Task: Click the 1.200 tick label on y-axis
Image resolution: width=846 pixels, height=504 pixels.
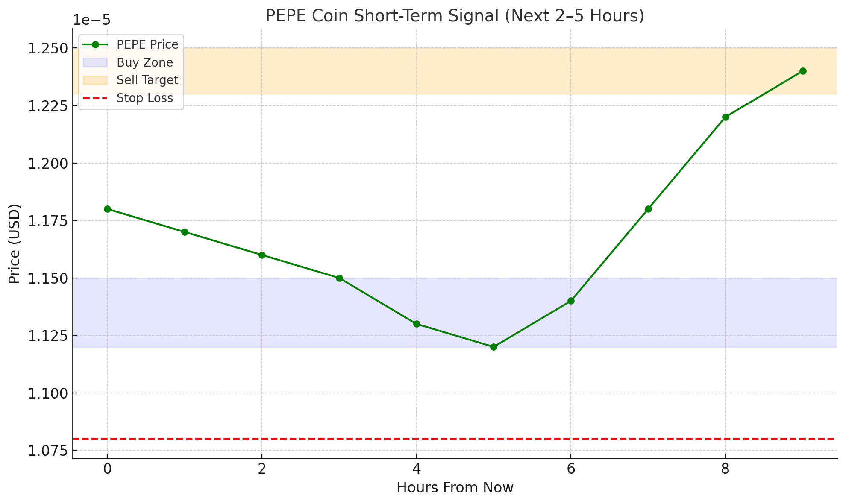Action: pyautogui.click(x=47, y=163)
